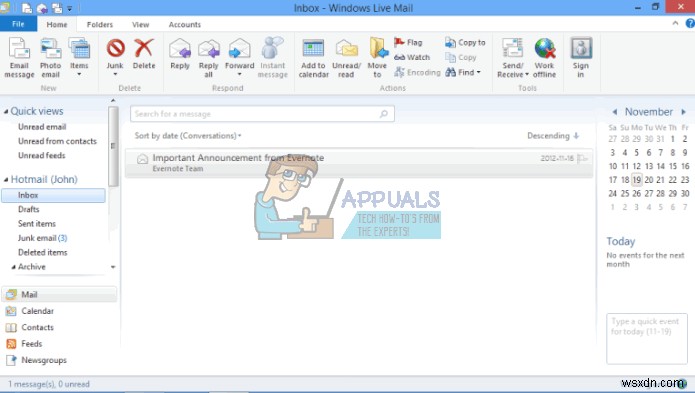
Task: Click the search magnifier icon
Action: 384,114
